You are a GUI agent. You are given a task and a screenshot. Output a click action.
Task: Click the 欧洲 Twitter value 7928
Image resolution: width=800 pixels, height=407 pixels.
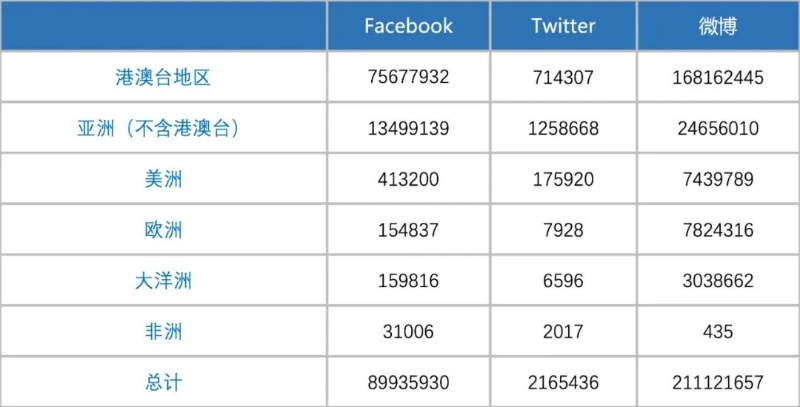click(563, 230)
